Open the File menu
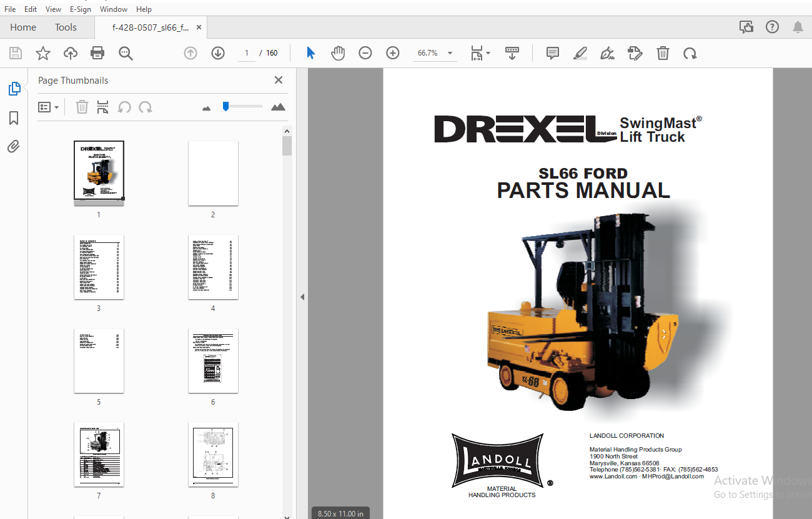Image resolution: width=812 pixels, height=519 pixels. tap(10, 9)
